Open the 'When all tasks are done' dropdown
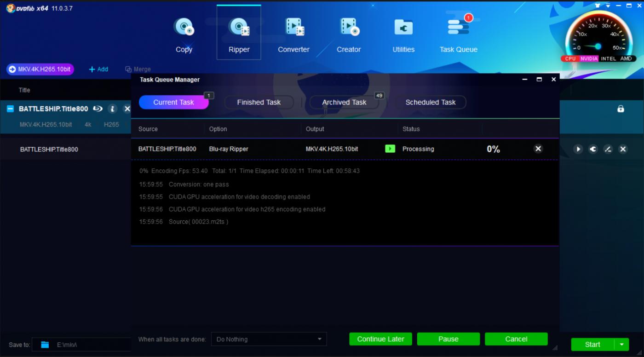644x357 pixels. 269,339
